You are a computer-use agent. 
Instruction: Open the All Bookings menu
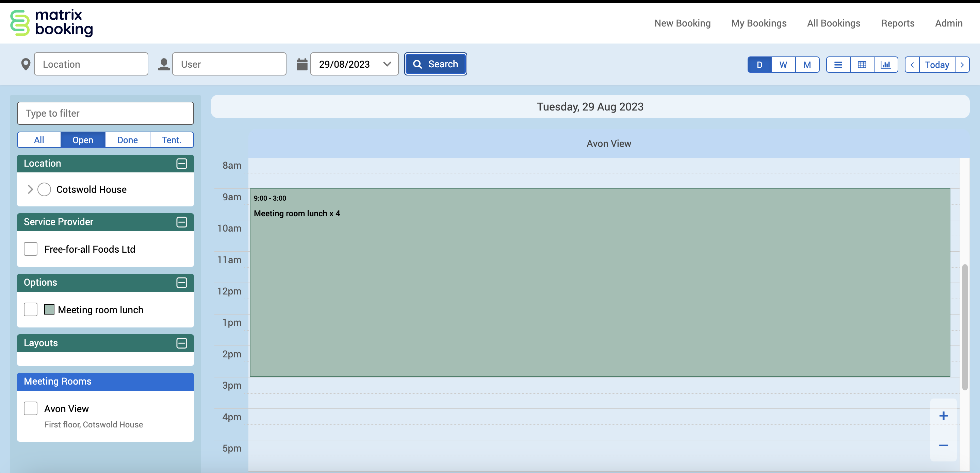834,23
